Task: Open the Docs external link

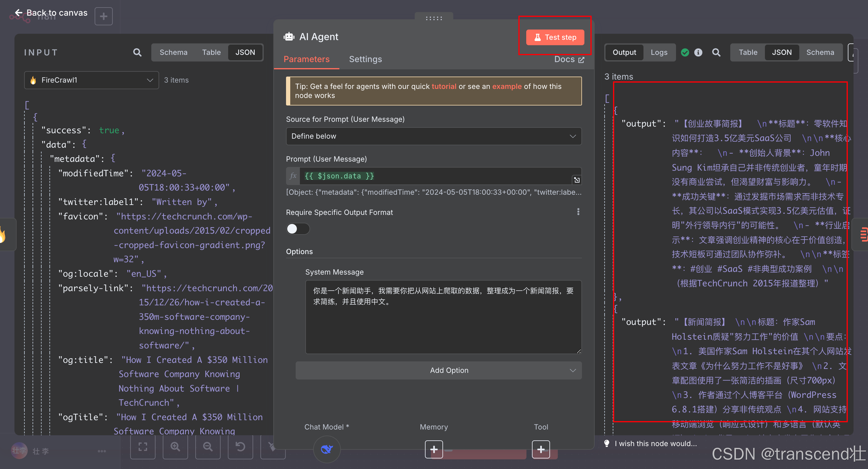Action: click(x=569, y=59)
